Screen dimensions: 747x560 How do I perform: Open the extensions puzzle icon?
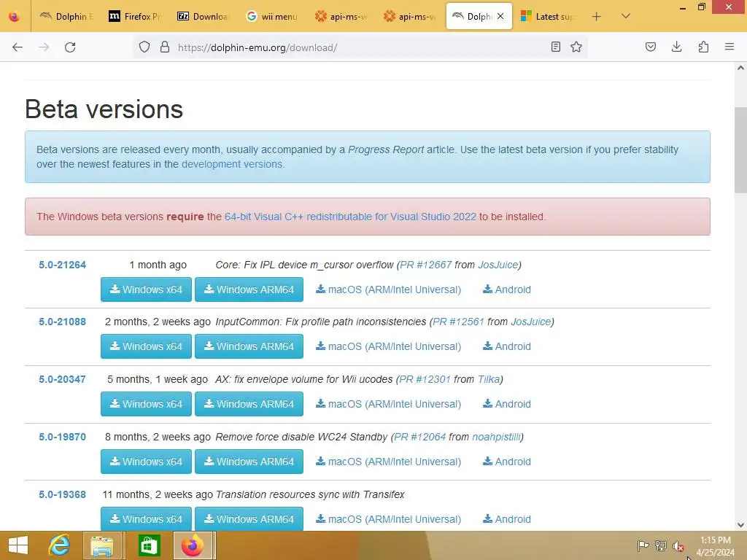(703, 47)
